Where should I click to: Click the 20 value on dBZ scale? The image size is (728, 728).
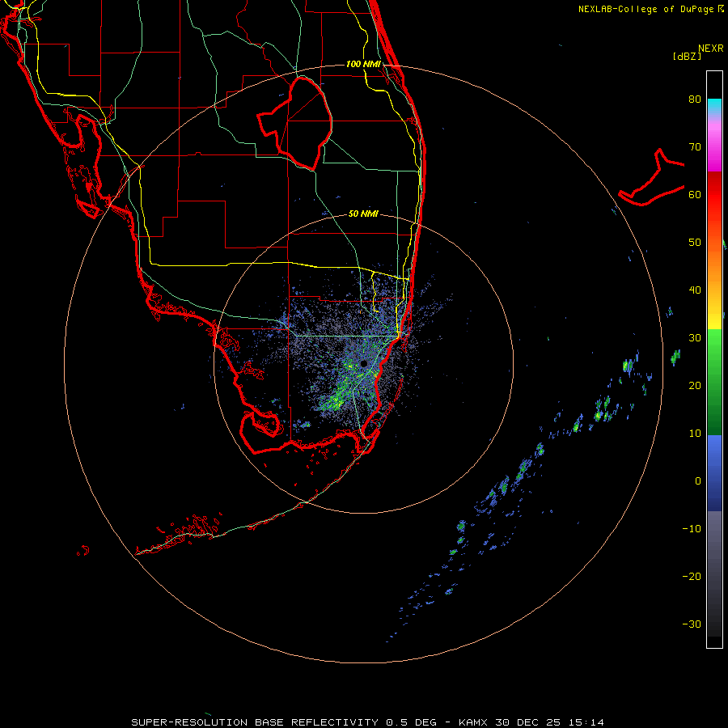click(695, 386)
